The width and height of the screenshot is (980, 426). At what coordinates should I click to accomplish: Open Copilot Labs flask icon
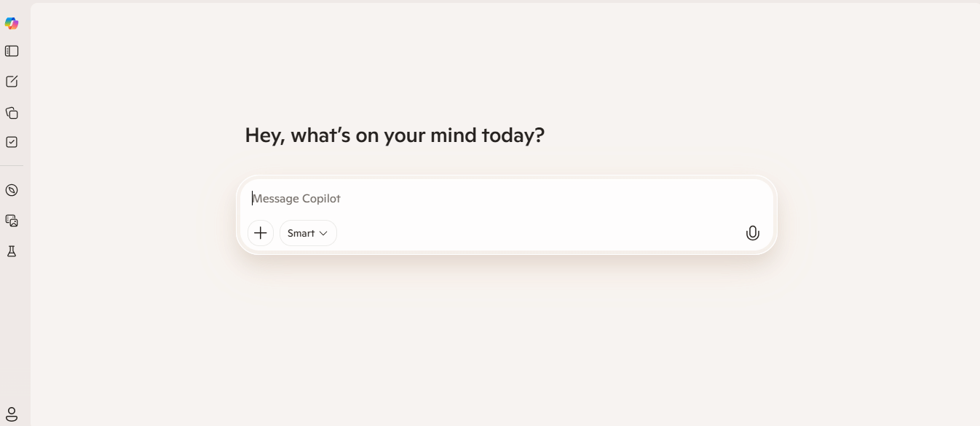point(12,251)
